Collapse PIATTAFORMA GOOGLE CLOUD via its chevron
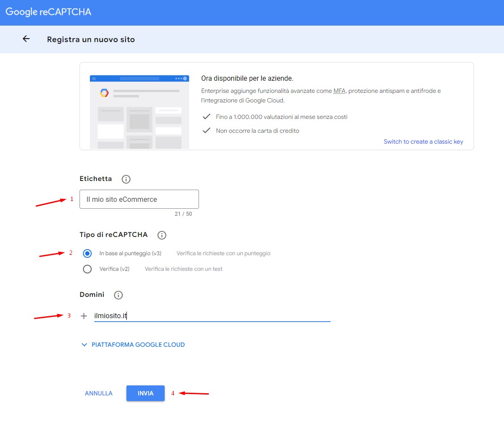Image resolution: width=504 pixels, height=421 pixels. pos(84,344)
